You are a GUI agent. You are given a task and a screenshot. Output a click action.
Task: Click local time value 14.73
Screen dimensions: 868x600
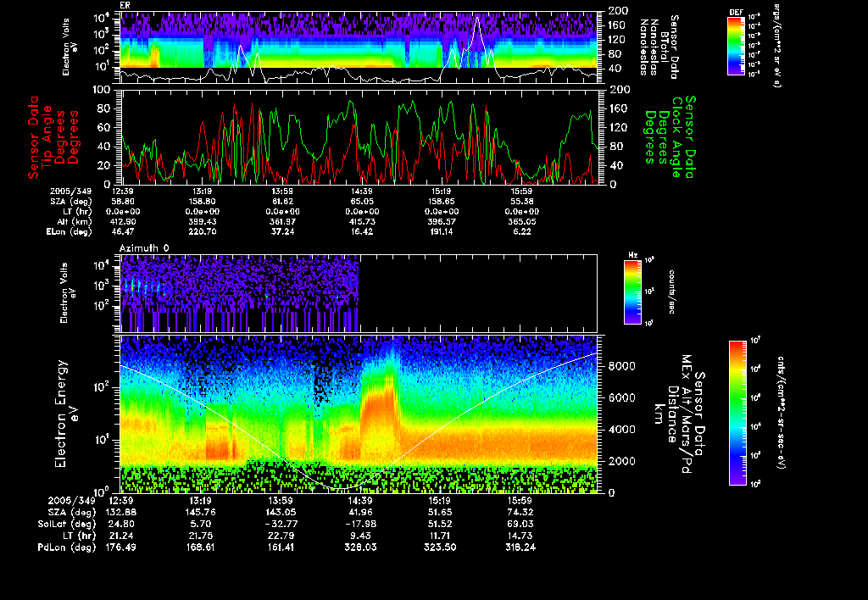coord(520,536)
